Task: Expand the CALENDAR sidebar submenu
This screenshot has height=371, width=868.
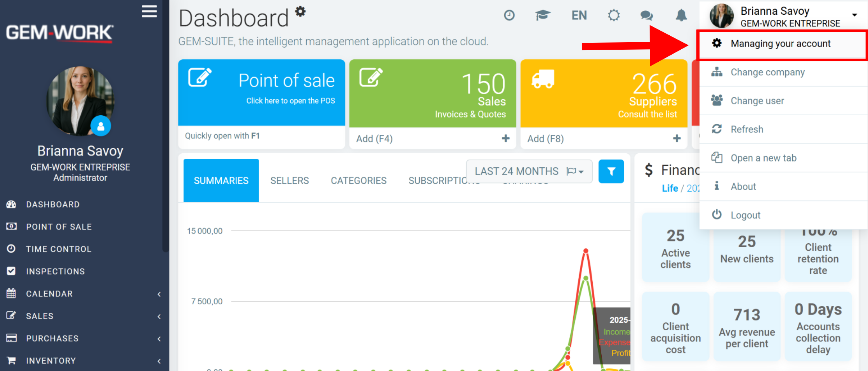Action: (x=84, y=294)
